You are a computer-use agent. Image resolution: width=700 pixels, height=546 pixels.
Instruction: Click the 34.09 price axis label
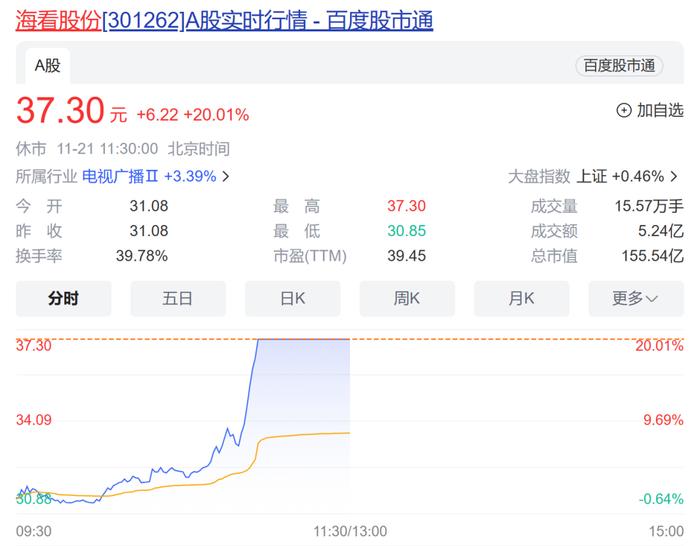(x=34, y=420)
